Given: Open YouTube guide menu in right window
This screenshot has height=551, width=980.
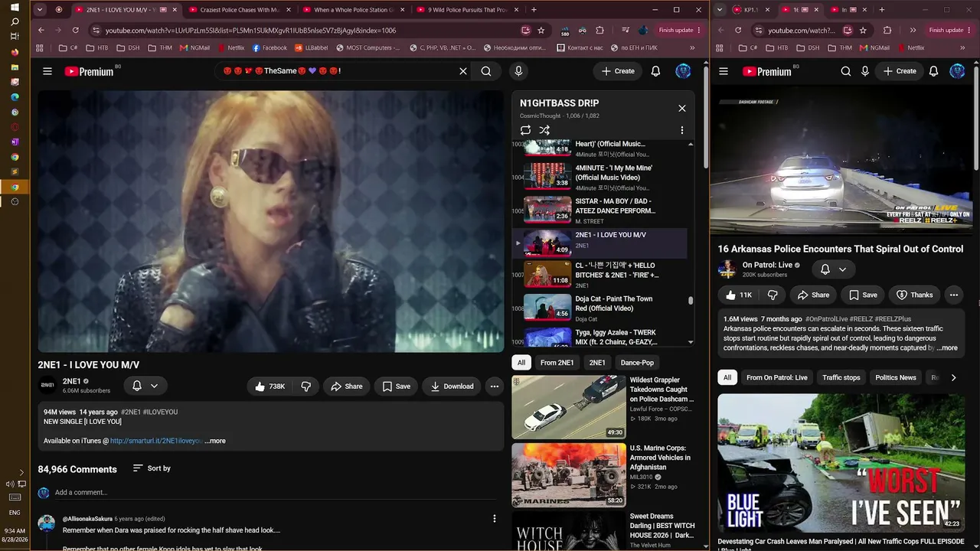Looking at the screenshot, I should pos(724,71).
